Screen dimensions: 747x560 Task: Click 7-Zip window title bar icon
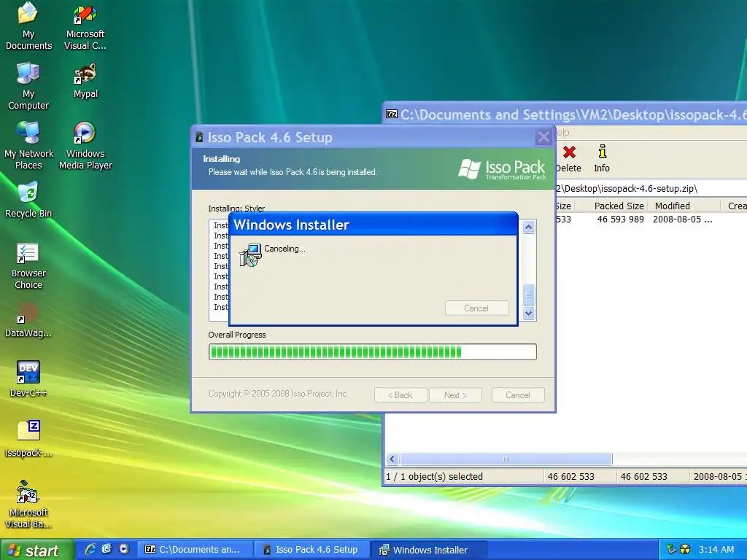pyautogui.click(x=392, y=114)
